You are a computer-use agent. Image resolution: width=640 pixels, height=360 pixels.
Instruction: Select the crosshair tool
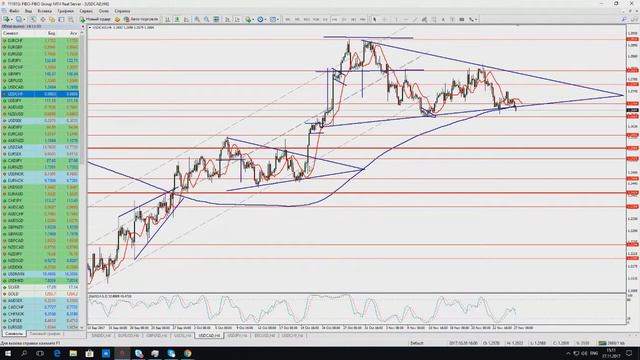(x=384, y=19)
